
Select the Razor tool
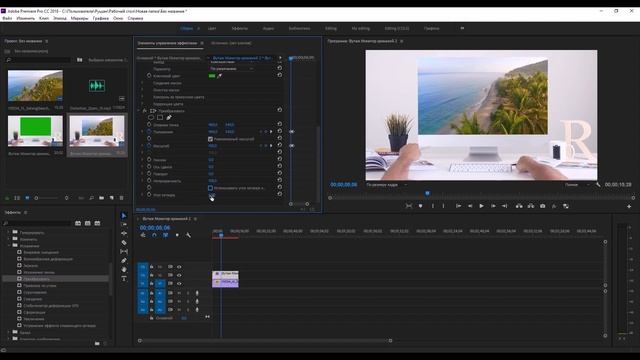124,242
